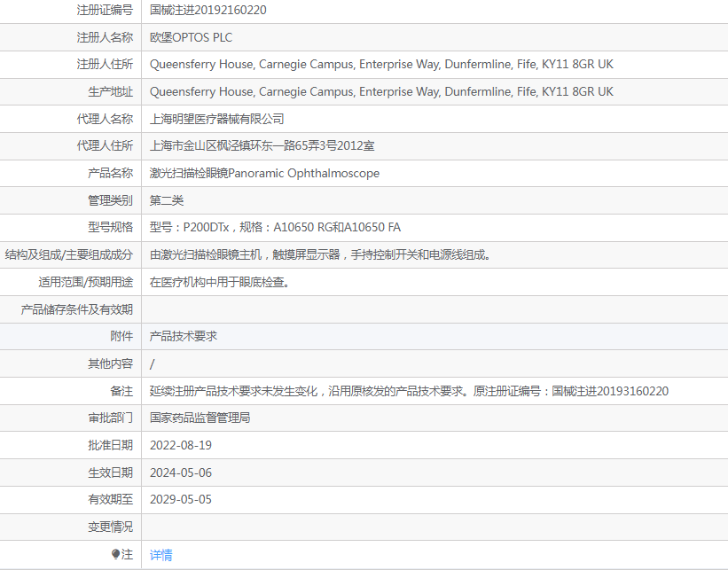Select registration number 国械注进20192160220
Viewport: 728px width, 578px height.
208,11
